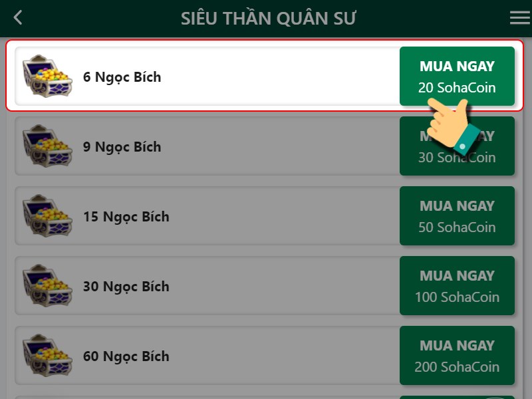Select the 60 Ngọc Bích item name
Screen dimensions: 532x399
[126, 356]
